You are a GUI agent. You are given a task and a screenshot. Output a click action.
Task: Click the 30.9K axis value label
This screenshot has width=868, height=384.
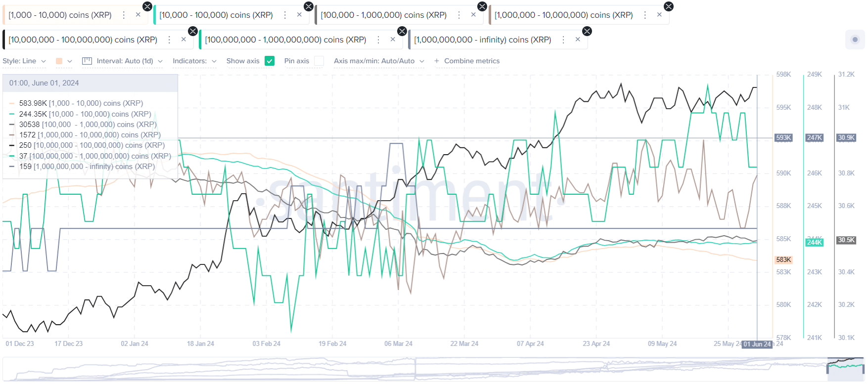coord(846,138)
